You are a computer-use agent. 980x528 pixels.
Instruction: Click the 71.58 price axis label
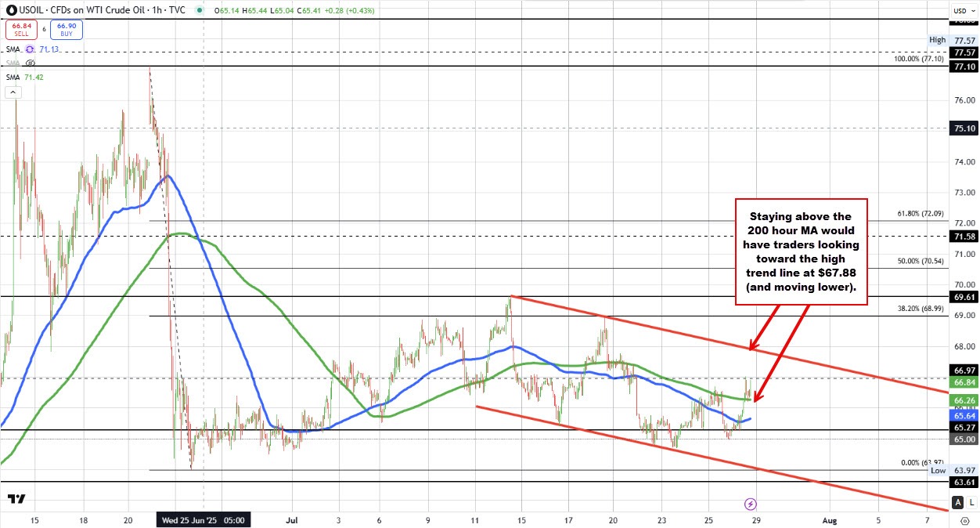(963, 236)
